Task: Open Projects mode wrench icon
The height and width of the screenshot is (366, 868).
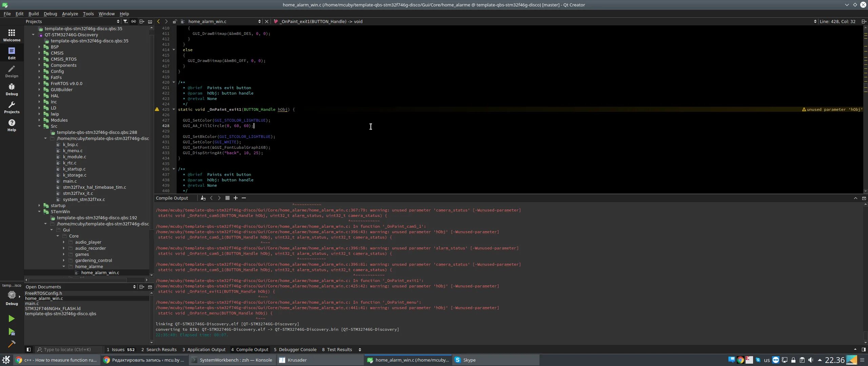Action: pyautogui.click(x=12, y=107)
